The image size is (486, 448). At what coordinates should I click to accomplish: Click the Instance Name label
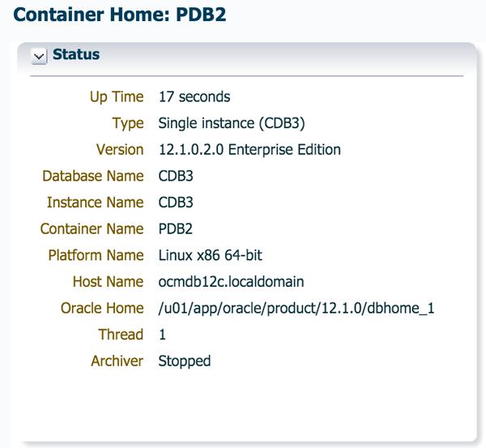pos(96,203)
